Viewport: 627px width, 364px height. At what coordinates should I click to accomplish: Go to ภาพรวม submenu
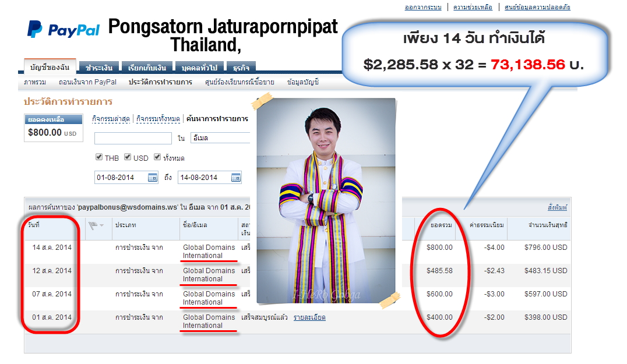coord(35,82)
